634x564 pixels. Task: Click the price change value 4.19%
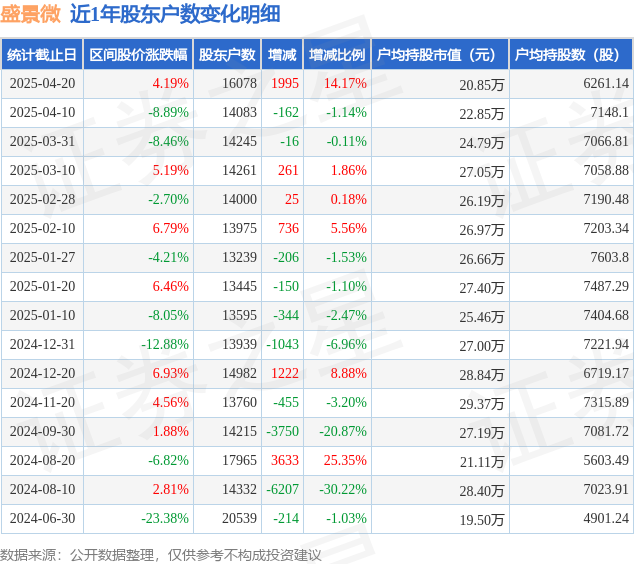(x=171, y=83)
